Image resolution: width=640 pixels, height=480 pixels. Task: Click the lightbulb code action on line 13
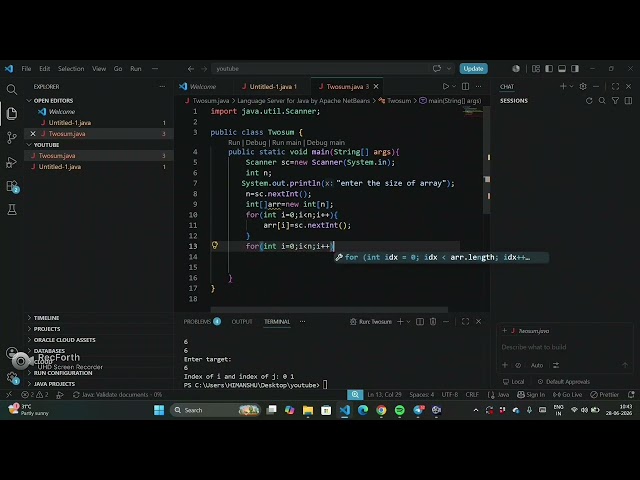[215, 245]
